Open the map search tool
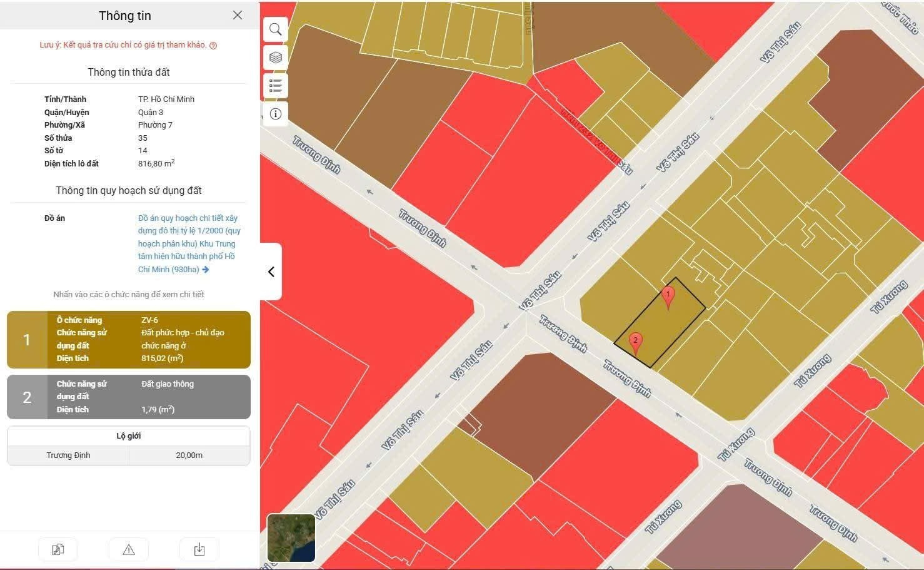Viewport: 924px width, 570px height. [x=275, y=29]
